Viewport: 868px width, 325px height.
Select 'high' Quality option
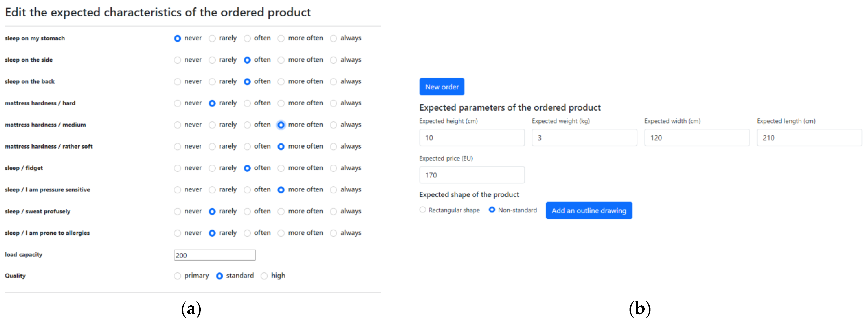point(264,276)
